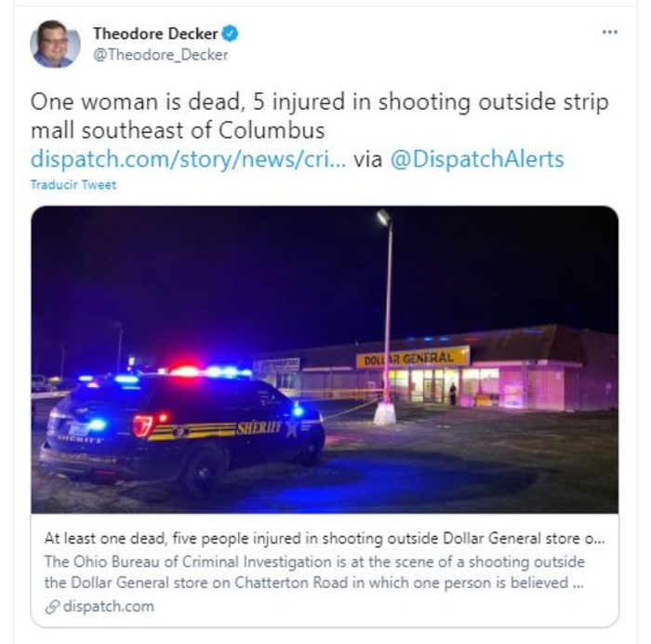
Task: Open the dispatch.com/story/news/cri... link
Action: coord(188,159)
